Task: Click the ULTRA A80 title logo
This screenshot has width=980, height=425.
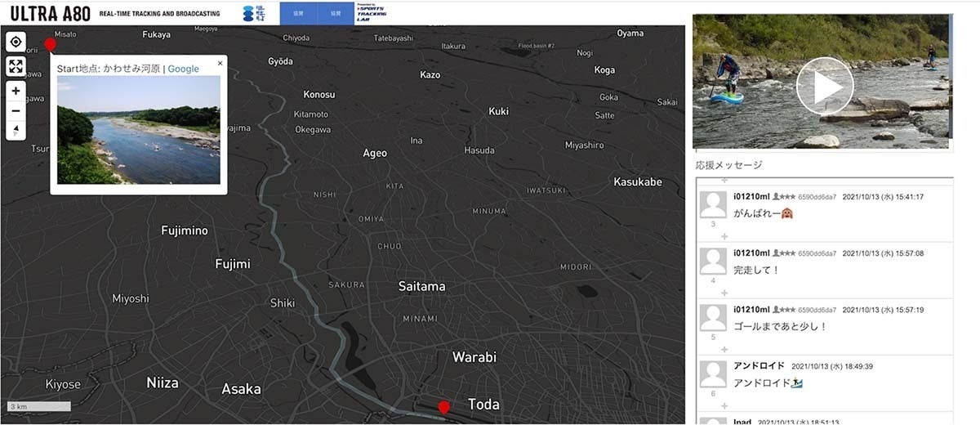Action: 47,14
